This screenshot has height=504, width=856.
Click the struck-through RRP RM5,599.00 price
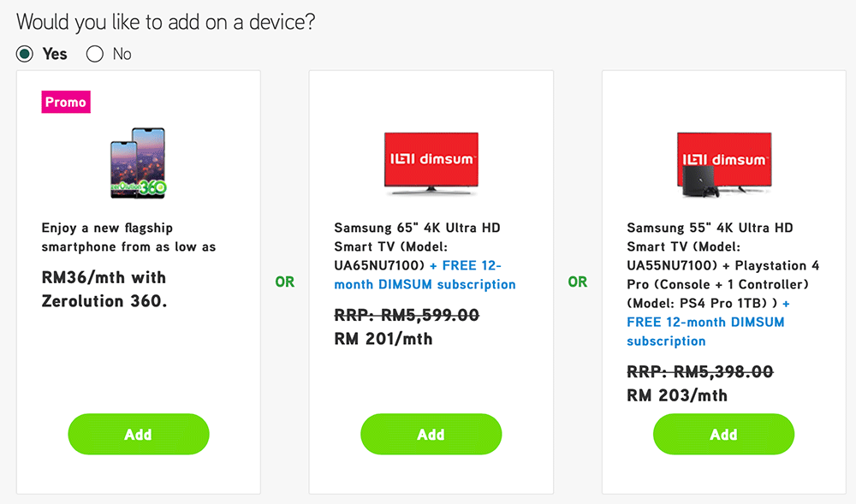pos(407,315)
